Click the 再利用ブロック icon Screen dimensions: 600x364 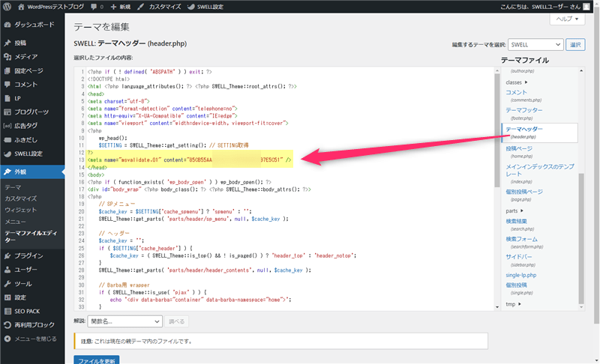coord(7,325)
